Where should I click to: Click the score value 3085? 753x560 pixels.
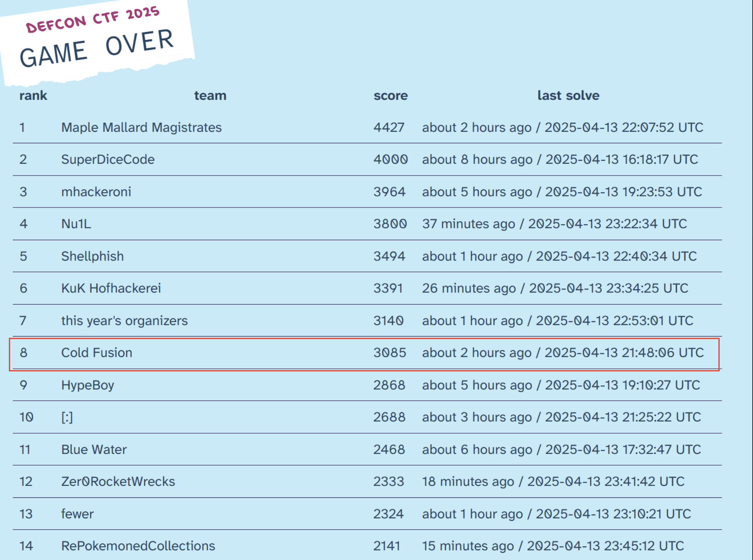pyautogui.click(x=390, y=352)
